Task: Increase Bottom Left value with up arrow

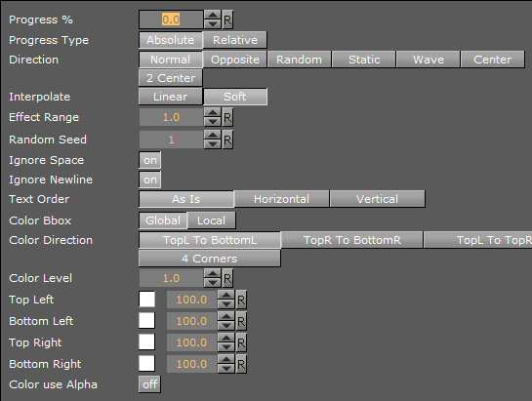Action: pyautogui.click(x=226, y=316)
